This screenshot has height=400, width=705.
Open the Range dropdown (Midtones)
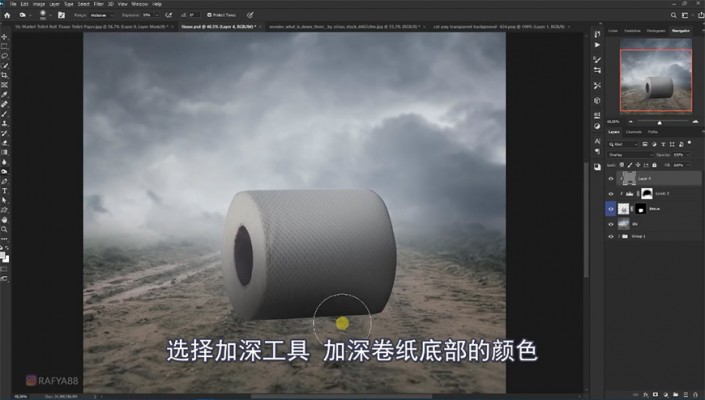[x=102, y=15]
